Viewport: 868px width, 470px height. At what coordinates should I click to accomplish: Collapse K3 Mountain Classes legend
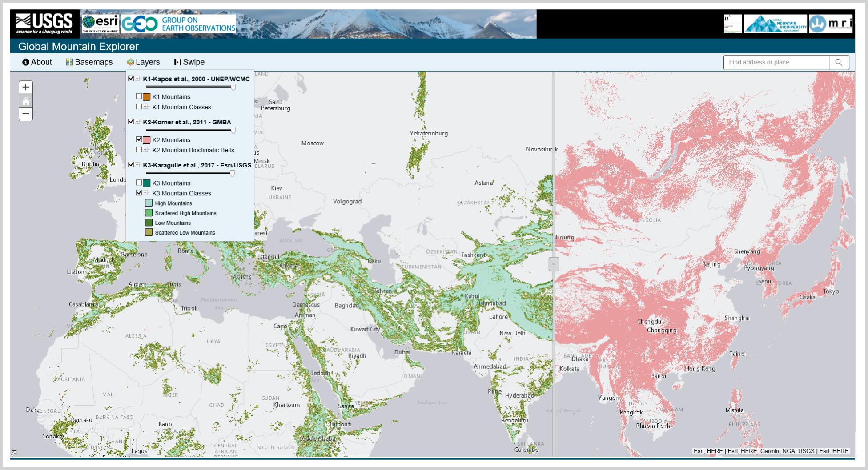tap(145, 193)
